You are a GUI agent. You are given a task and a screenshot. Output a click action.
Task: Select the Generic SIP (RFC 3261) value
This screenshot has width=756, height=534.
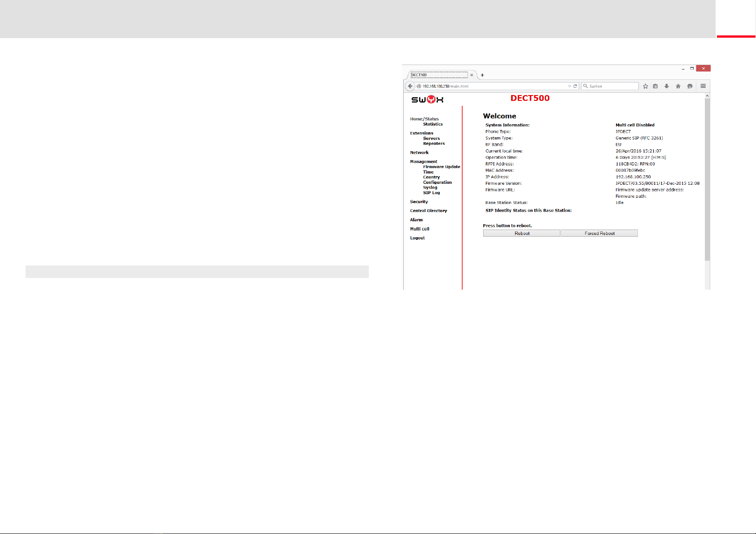(639, 138)
